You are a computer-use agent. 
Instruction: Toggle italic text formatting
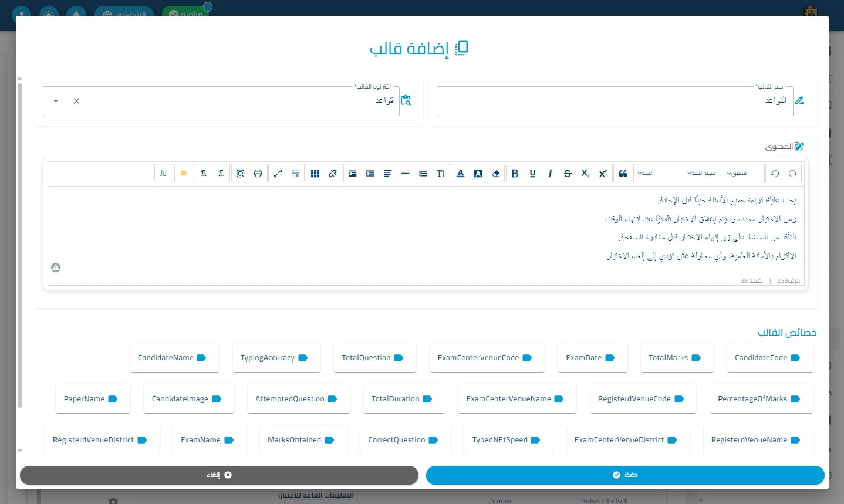pyautogui.click(x=550, y=174)
